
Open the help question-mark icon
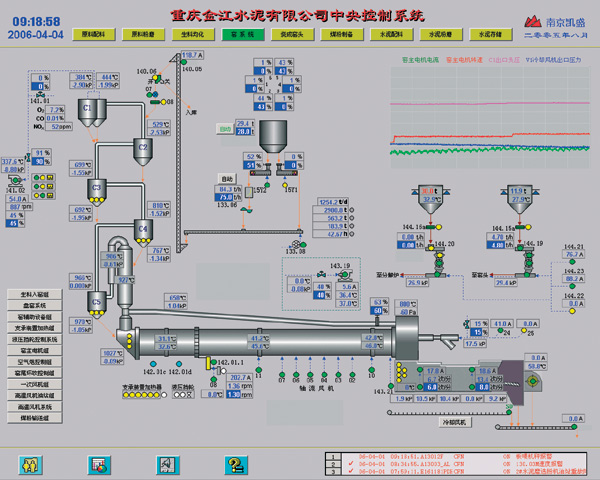[234, 463]
